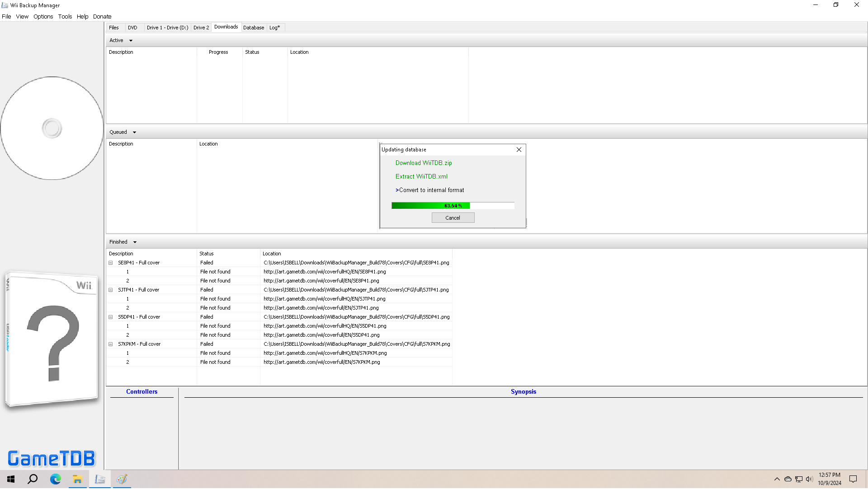868x489 pixels.
Task: Select the SE8P41 - Full cover entry
Action: coord(139,263)
